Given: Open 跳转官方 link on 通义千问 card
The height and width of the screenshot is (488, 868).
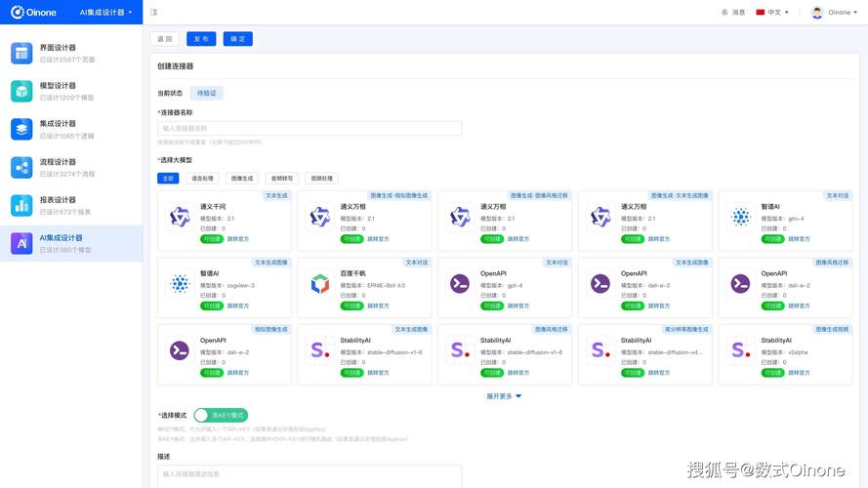Looking at the screenshot, I should (x=238, y=239).
